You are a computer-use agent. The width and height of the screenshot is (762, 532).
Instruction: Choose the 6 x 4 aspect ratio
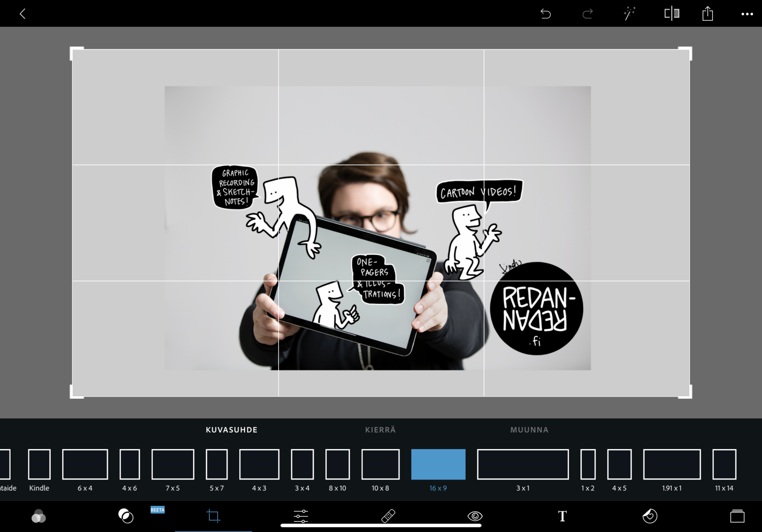(x=85, y=470)
